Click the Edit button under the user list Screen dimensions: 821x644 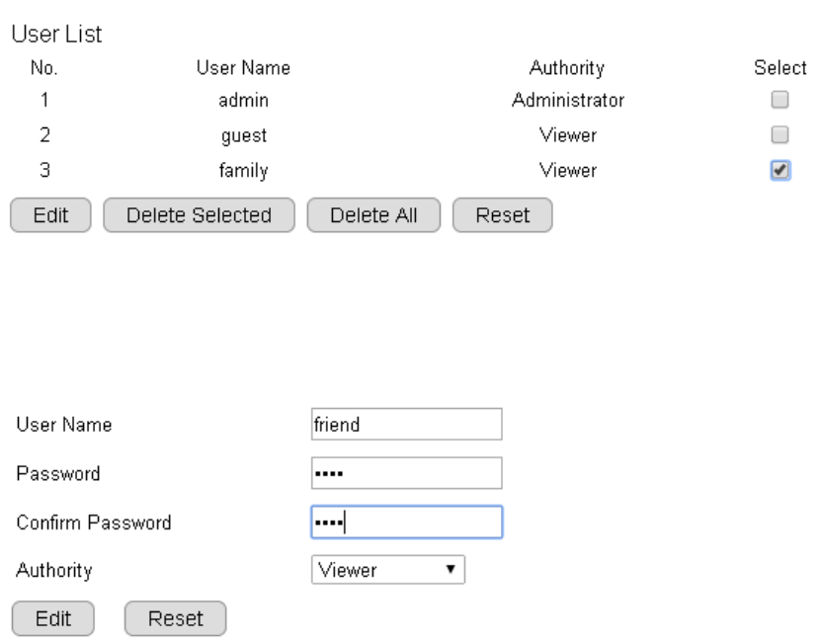coord(50,214)
